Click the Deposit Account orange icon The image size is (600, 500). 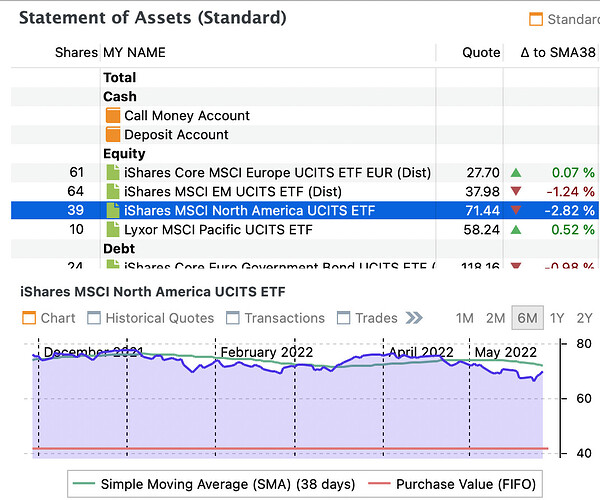point(112,135)
